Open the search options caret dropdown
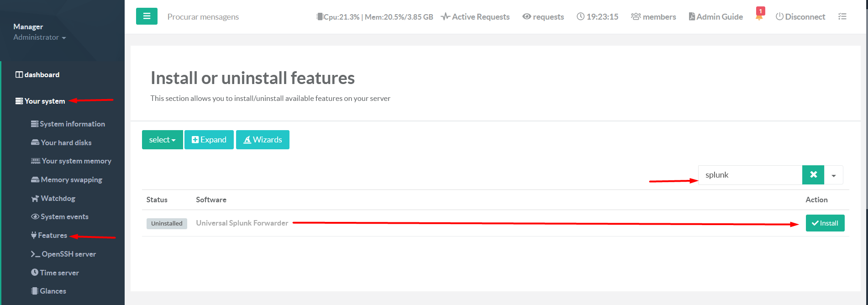The width and height of the screenshot is (868, 305). pos(834,175)
